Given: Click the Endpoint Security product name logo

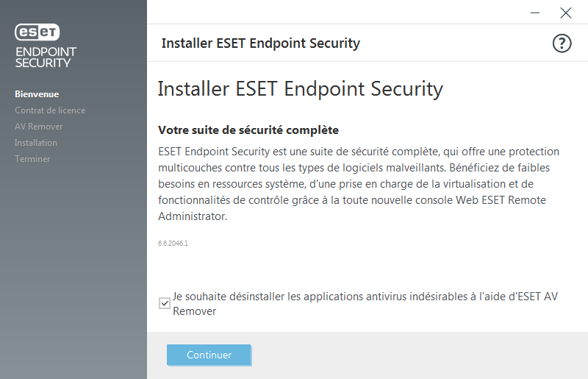Looking at the screenshot, I should point(45,57).
